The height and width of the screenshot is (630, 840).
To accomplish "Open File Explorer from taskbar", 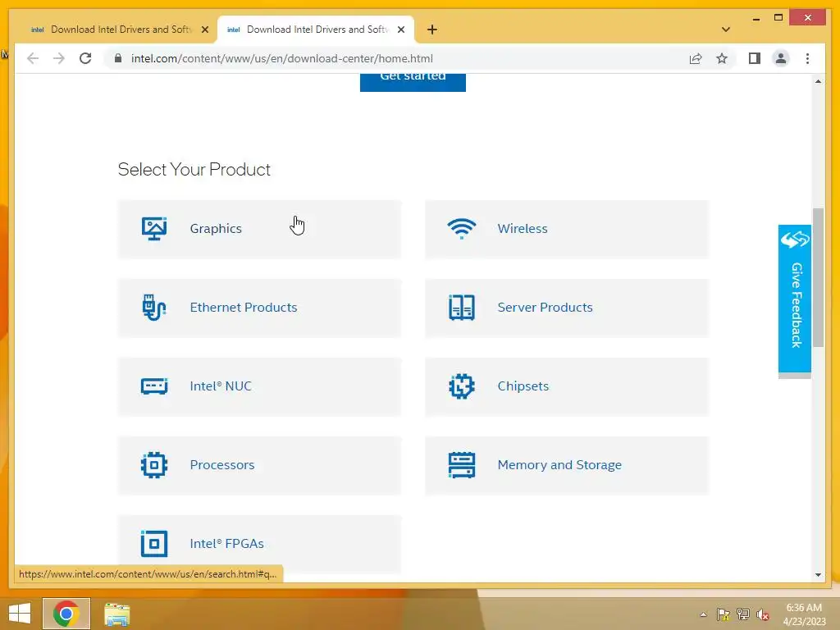I will (x=116, y=614).
